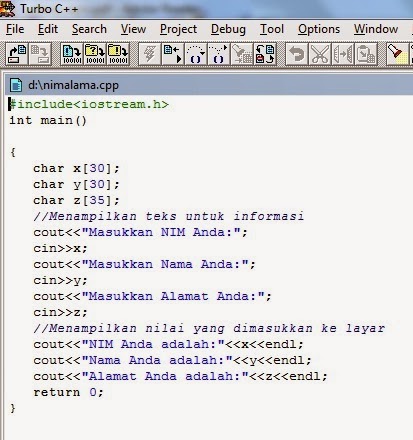Click the Turbo C++ title bar application icon
The height and width of the screenshot is (440, 413).
tap(7, 8)
